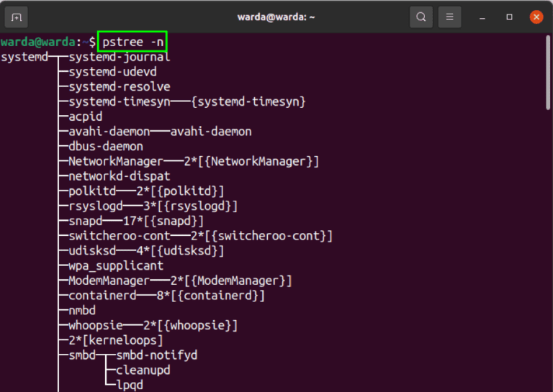Click the warda@warda window title
Image resolution: width=553 pixels, height=392 pixels.
click(276, 17)
